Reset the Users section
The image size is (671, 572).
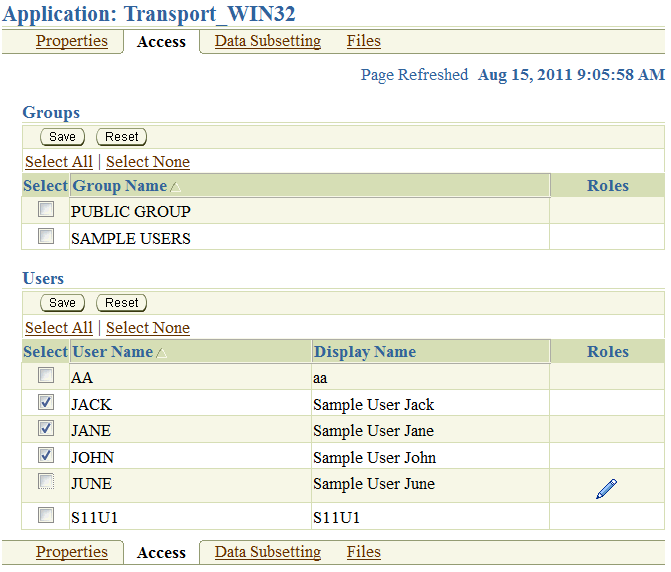(x=122, y=303)
